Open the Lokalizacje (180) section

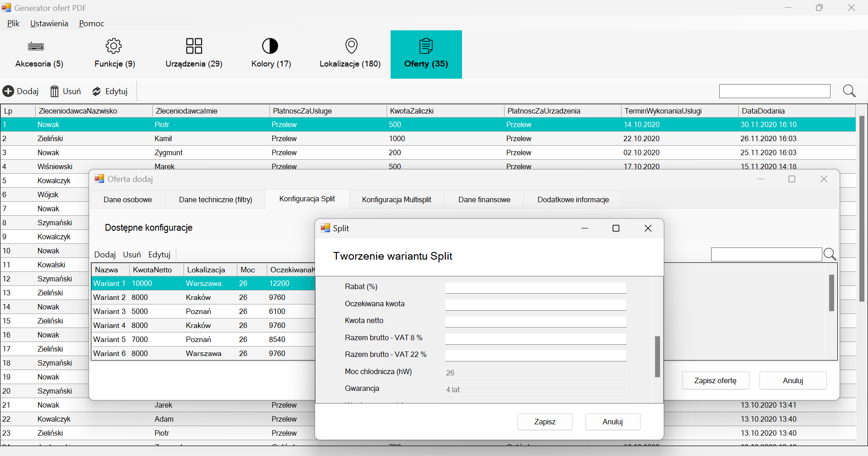[x=350, y=54]
